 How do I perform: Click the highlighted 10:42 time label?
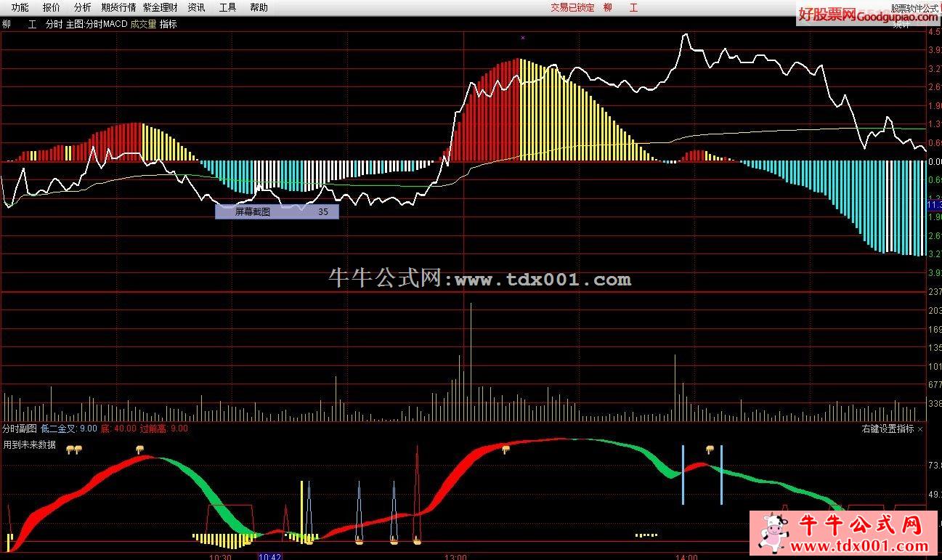(269, 556)
